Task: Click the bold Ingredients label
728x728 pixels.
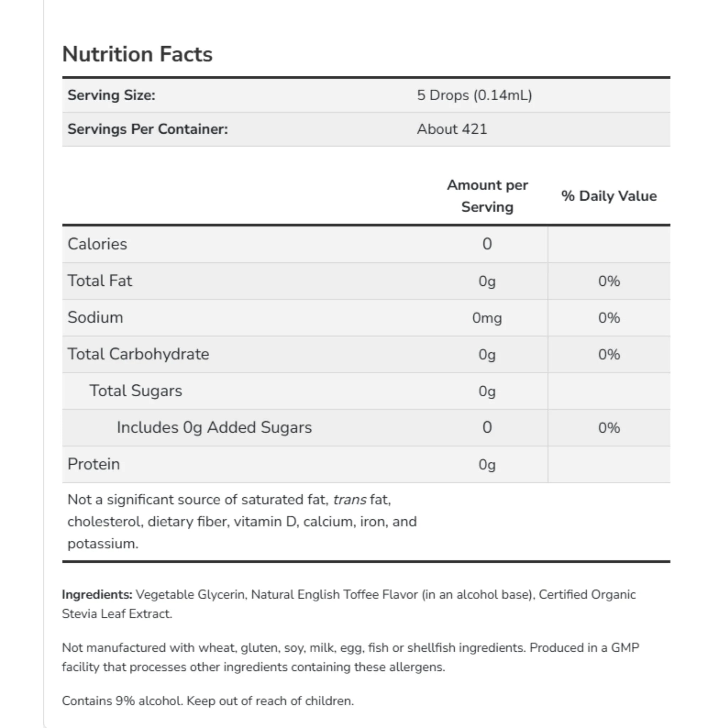Action: pos(97,594)
